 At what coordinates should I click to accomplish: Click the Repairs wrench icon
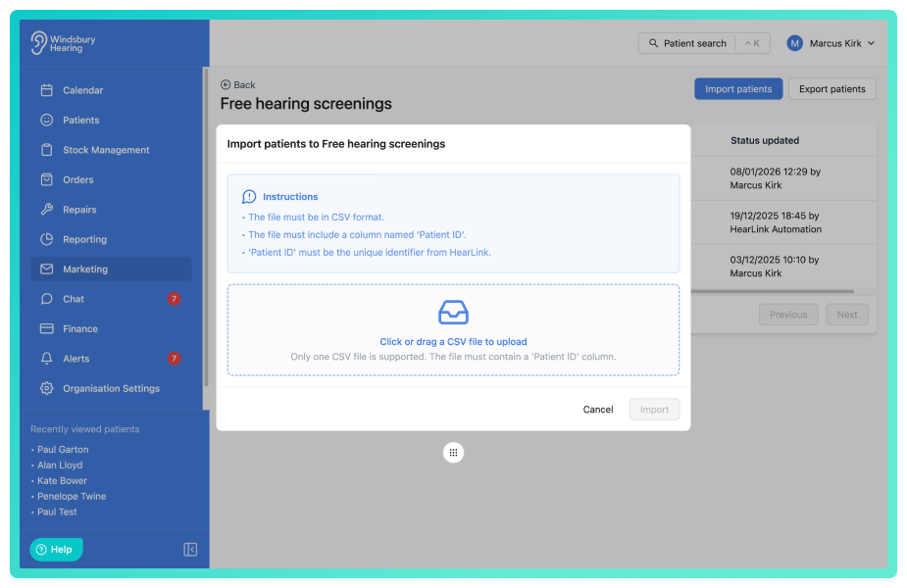tap(47, 210)
